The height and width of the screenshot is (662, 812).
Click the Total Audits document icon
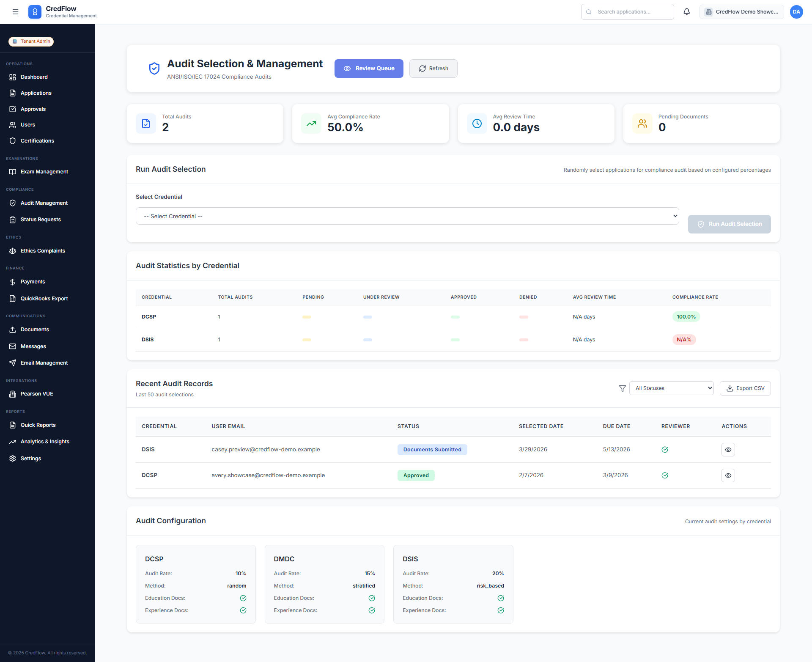tap(146, 124)
